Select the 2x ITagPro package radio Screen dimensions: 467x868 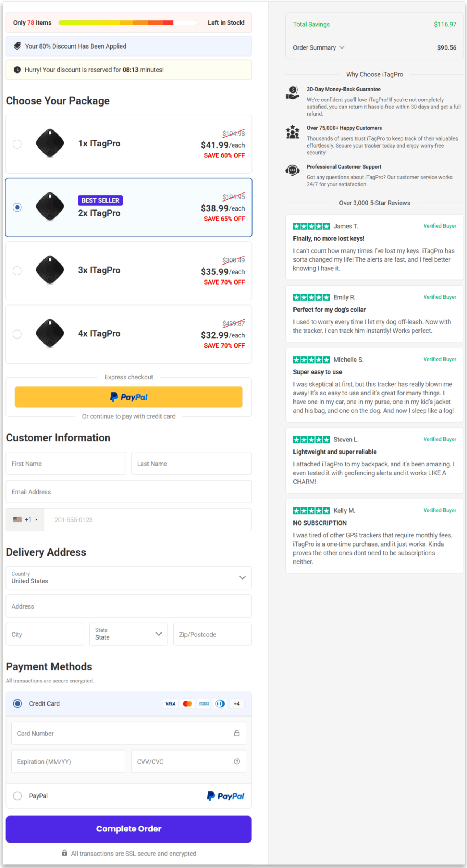pos(17,207)
